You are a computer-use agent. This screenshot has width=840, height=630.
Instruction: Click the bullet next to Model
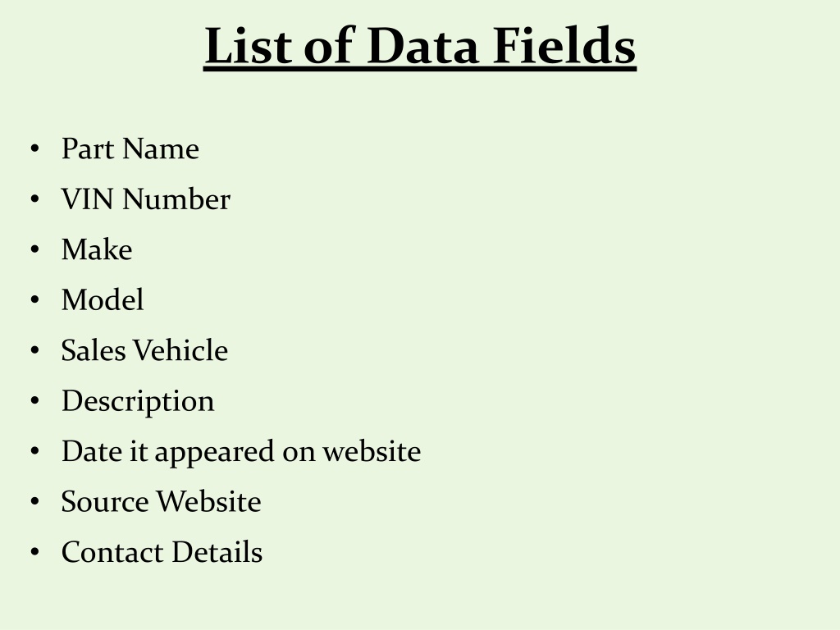[x=34, y=300]
